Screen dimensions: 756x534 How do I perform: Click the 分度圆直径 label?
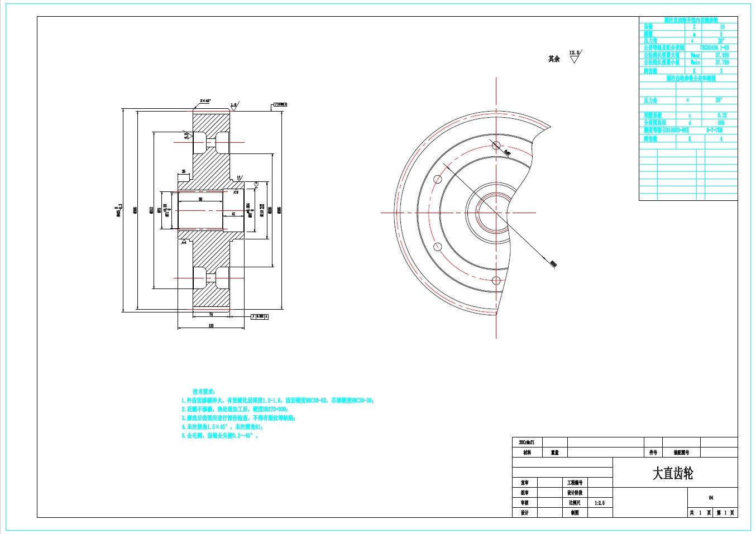point(655,123)
